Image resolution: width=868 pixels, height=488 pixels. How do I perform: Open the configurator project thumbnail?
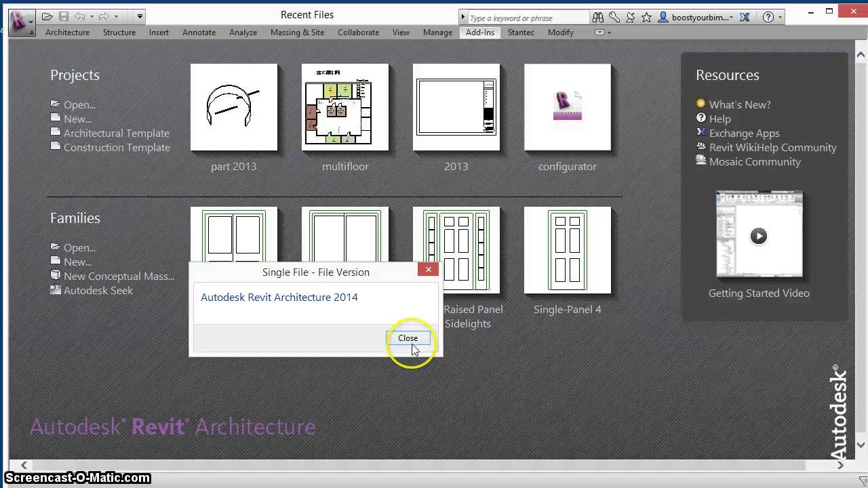point(568,107)
